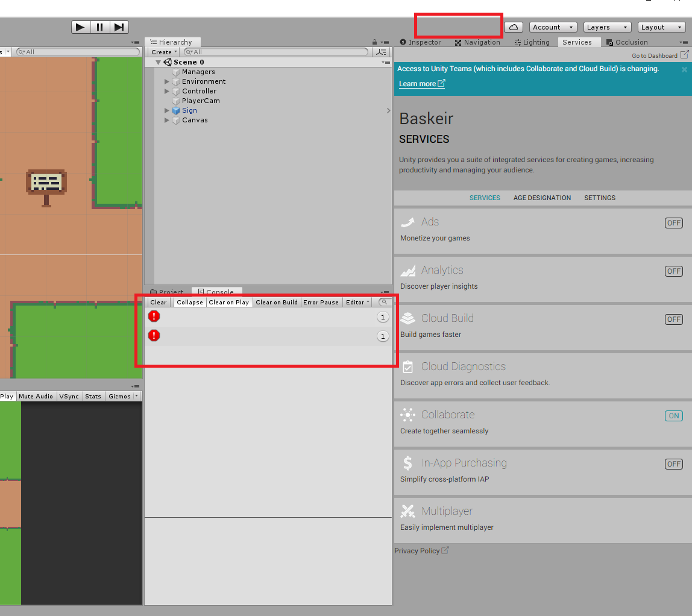Click the Pause button in the toolbar
The image size is (692, 616).
(x=99, y=27)
